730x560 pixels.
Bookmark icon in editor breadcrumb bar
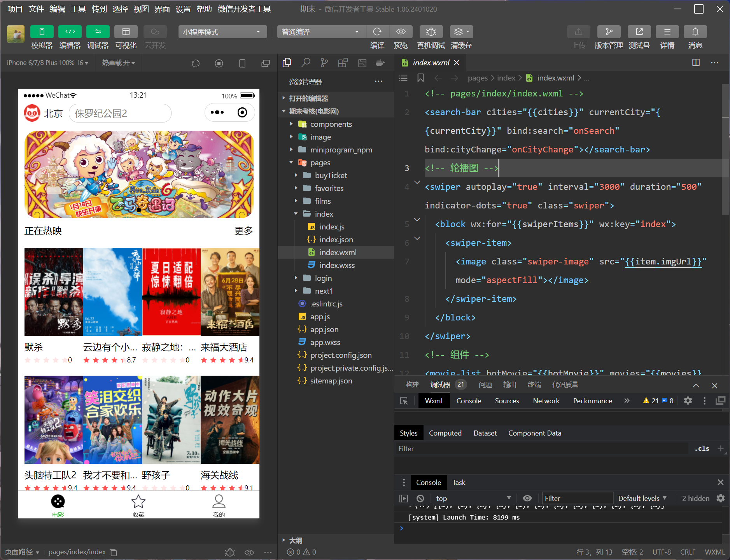coord(420,78)
